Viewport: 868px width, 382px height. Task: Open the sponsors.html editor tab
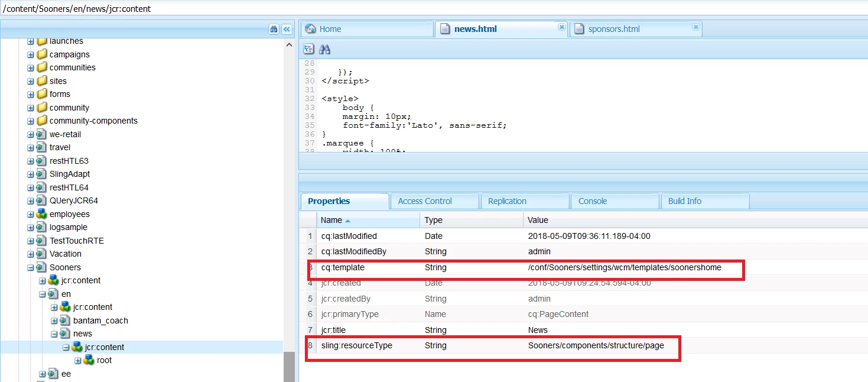(x=636, y=29)
